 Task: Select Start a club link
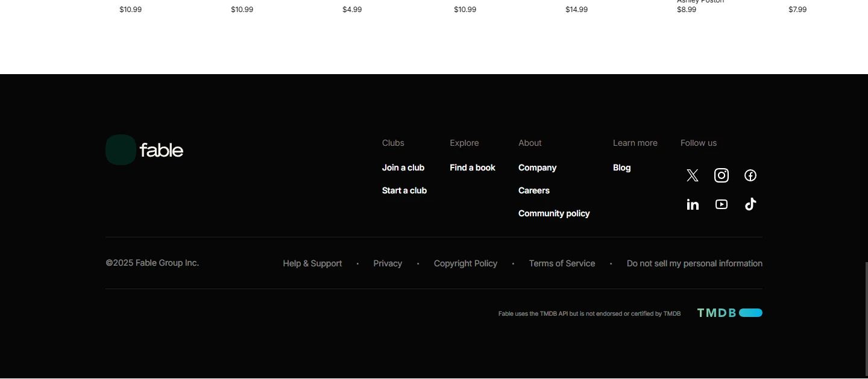pos(404,190)
